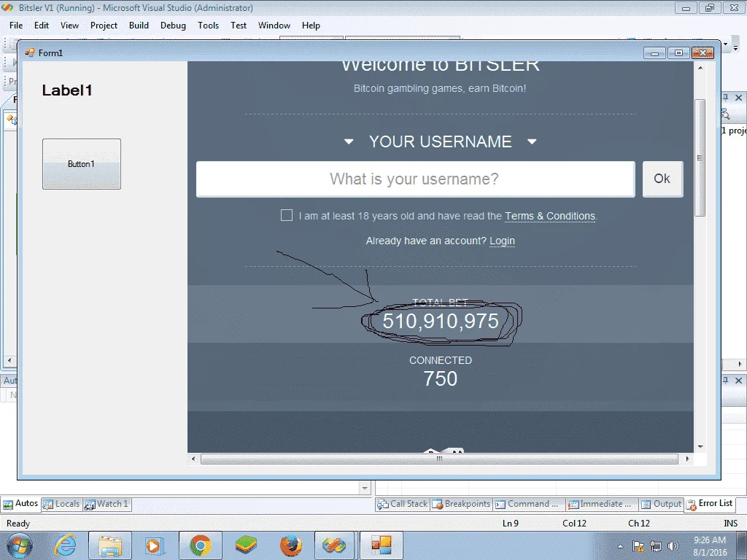This screenshot has width=747, height=560.
Task: Click the browser scroll up arrow
Action: point(700,68)
